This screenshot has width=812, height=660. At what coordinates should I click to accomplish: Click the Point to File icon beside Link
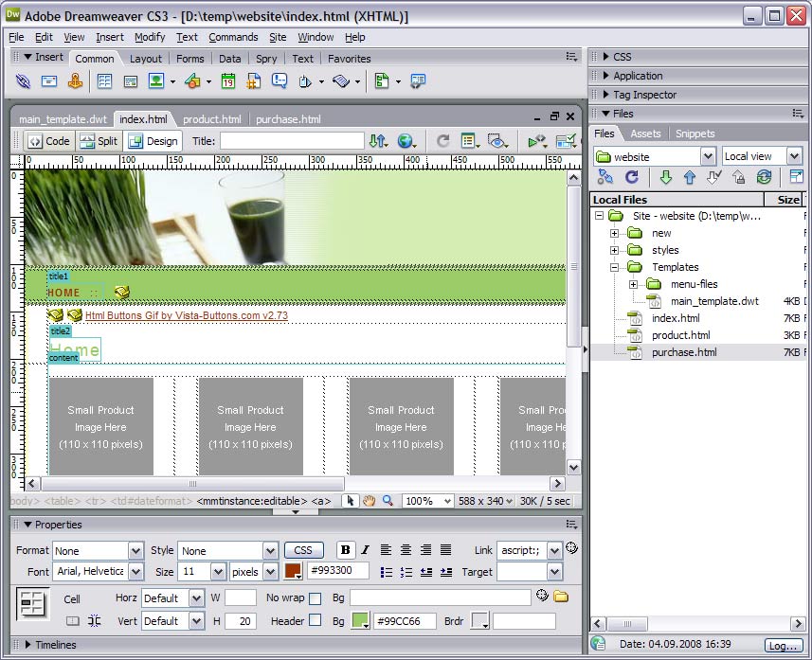point(571,547)
